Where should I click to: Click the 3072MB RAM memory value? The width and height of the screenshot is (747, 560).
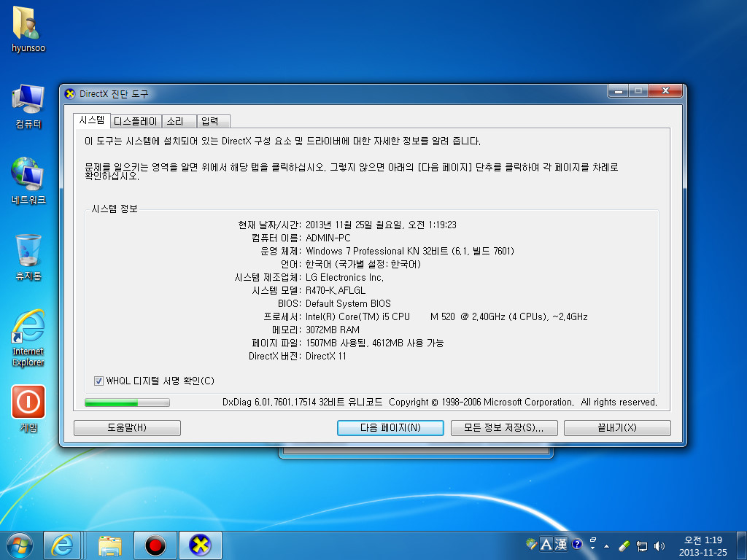pos(333,330)
